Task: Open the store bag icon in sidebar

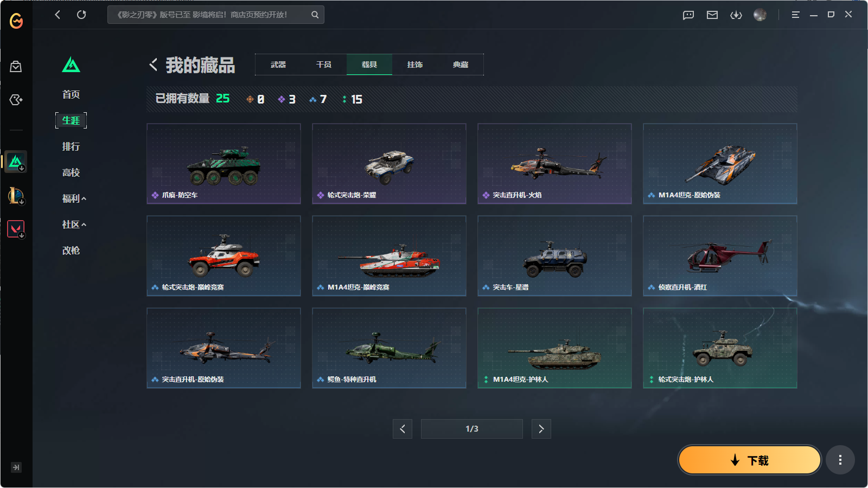Action: pos(16,67)
